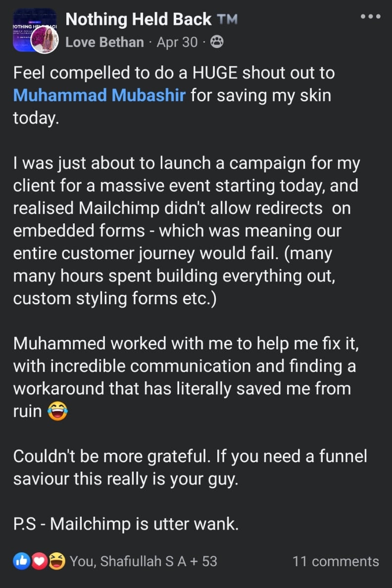392x588 pixels.
Task: Tap the Haha laughing reaction icon
Action: click(57, 561)
